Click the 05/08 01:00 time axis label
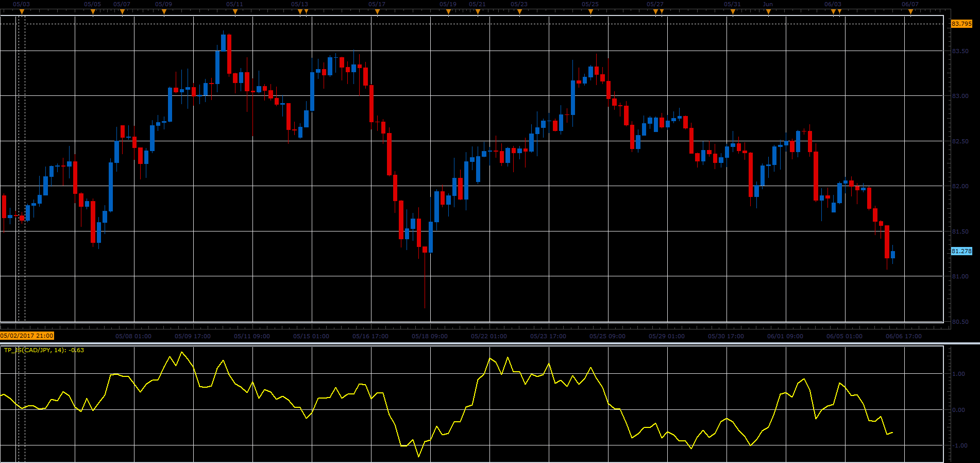The height and width of the screenshot is (463, 980). point(133,336)
